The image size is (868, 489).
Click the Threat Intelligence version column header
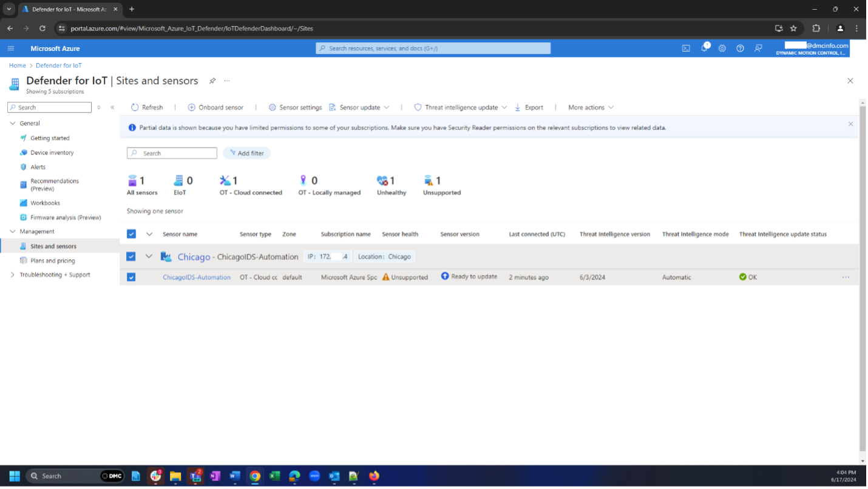[x=615, y=234]
